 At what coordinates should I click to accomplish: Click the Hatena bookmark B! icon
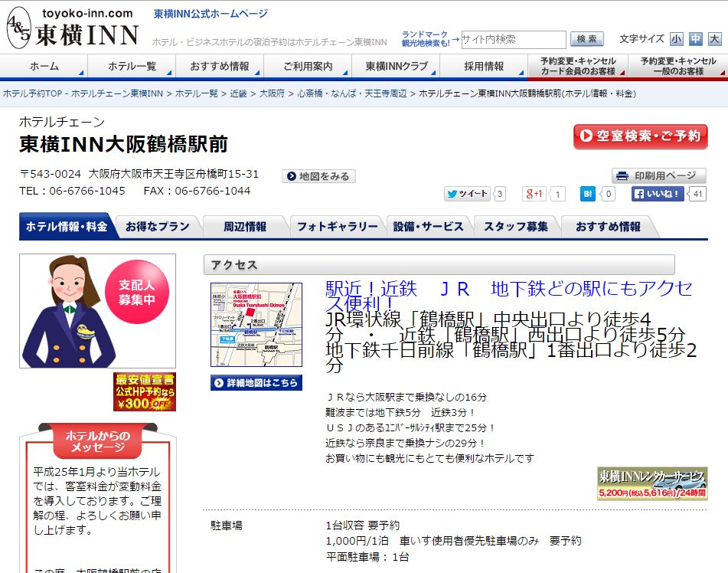coord(588,194)
